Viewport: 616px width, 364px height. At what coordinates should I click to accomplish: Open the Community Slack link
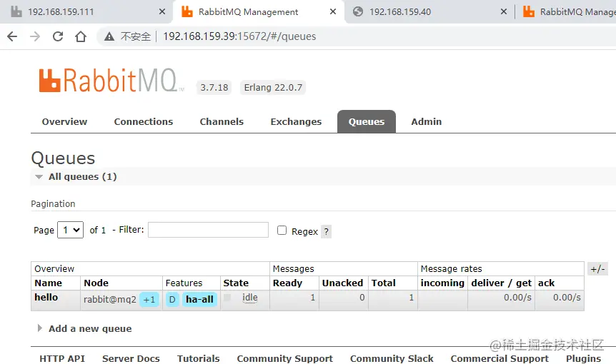tap(392, 358)
